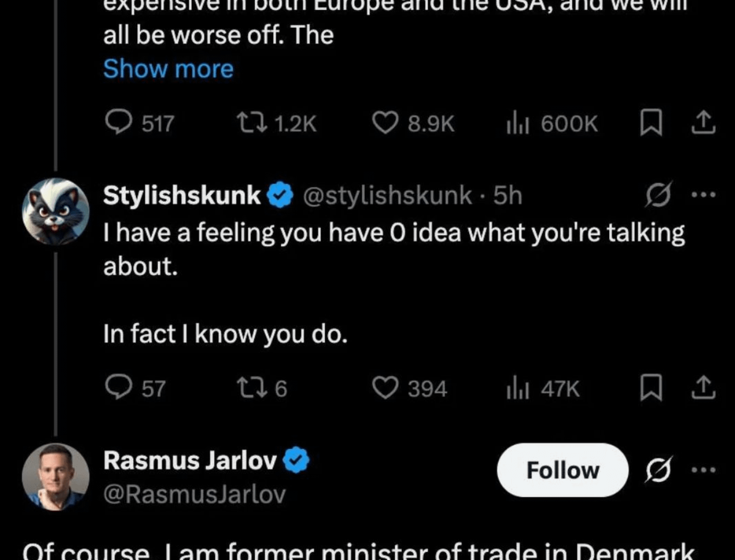Follow Rasmus Jarlov
Image resolution: width=735 pixels, height=560 pixels.
tap(562, 469)
